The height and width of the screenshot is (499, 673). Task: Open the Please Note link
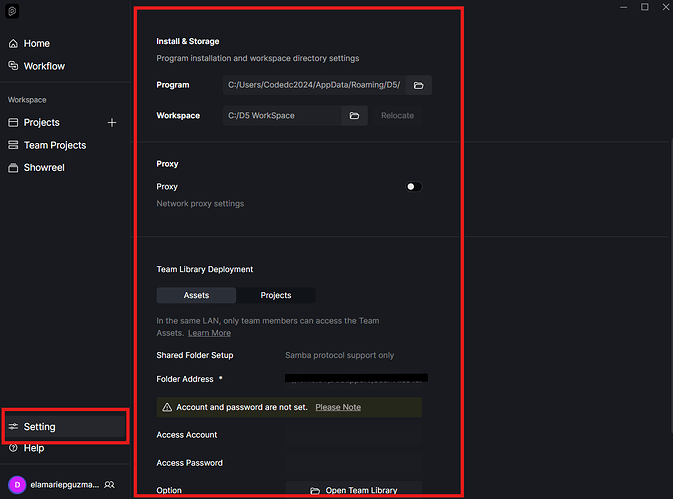338,408
